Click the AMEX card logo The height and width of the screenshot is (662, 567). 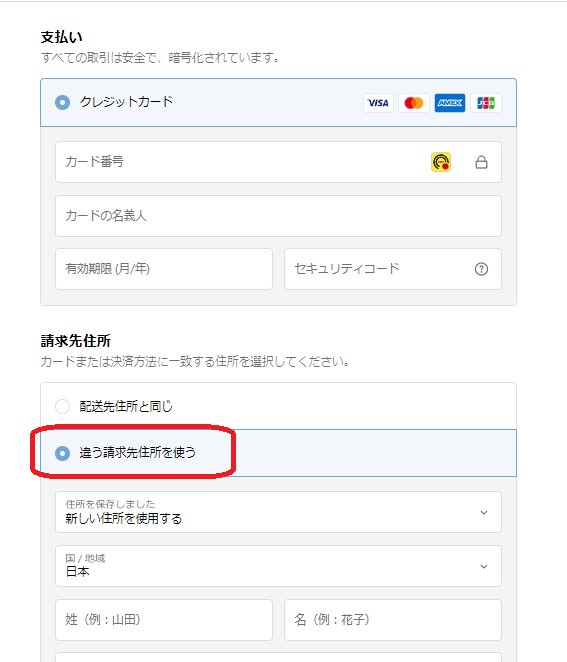point(450,103)
